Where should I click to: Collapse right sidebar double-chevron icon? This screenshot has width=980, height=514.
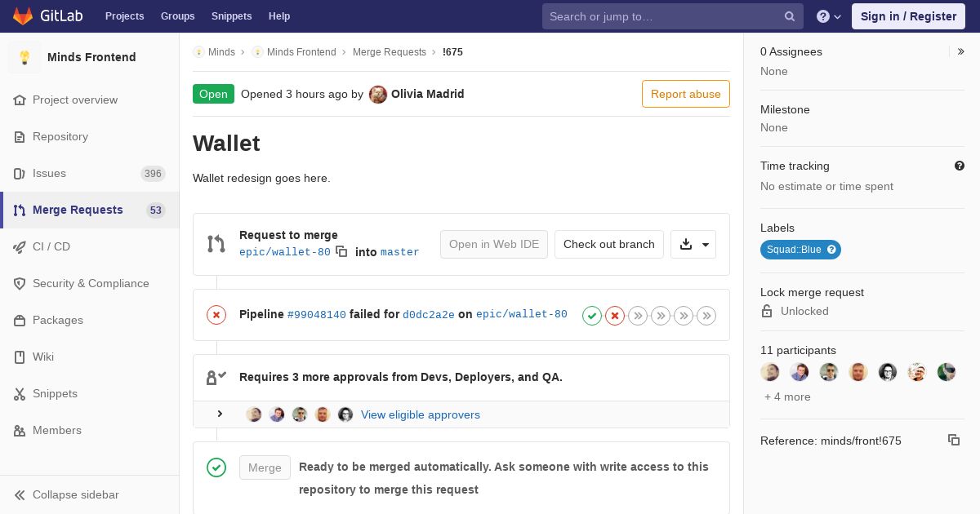point(961,51)
